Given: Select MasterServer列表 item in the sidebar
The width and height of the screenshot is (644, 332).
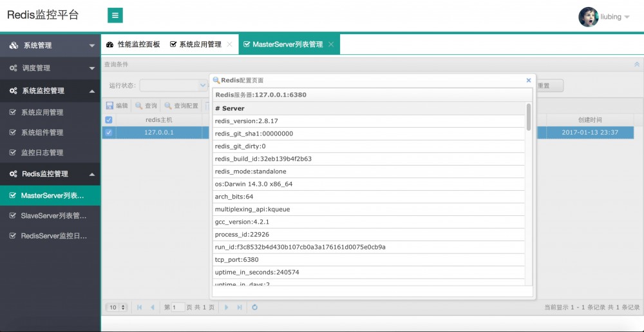Looking at the screenshot, I should pyautogui.click(x=50, y=195).
